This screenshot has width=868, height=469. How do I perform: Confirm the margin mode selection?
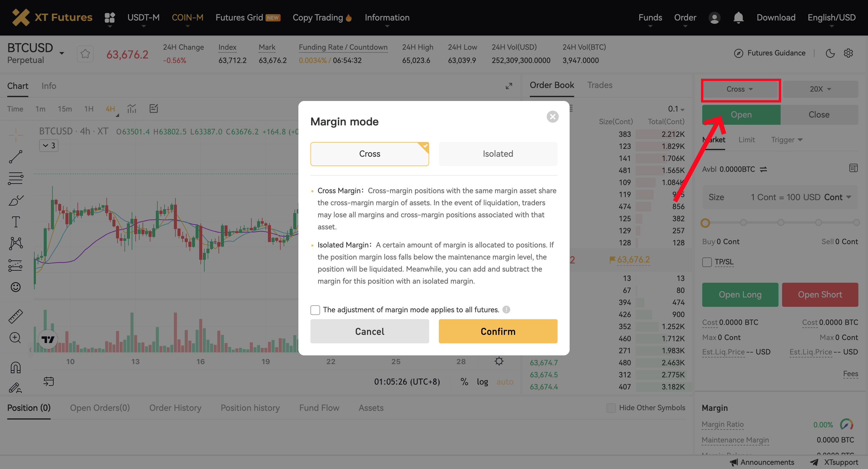pos(498,331)
